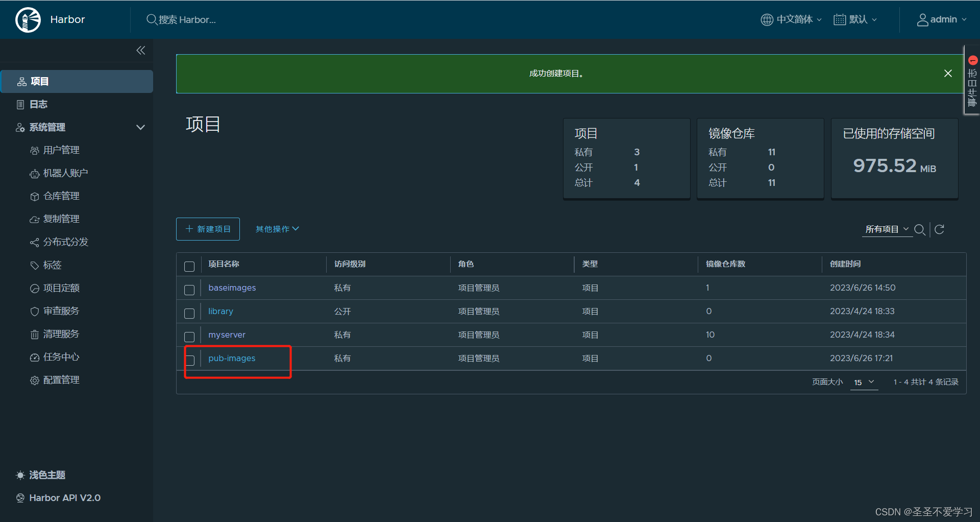The height and width of the screenshot is (522, 980).
Task: Collapse the sidebar with the double-chevron icon
Action: tap(141, 50)
